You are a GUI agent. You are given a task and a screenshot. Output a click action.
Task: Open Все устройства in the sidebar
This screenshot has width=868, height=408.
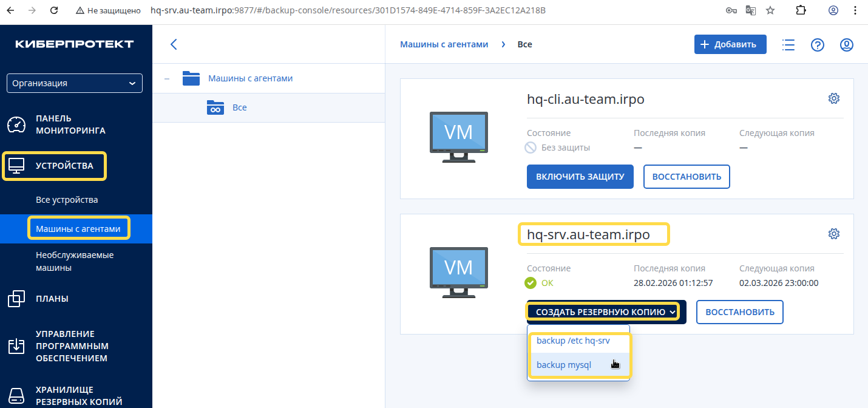[67, 200]
